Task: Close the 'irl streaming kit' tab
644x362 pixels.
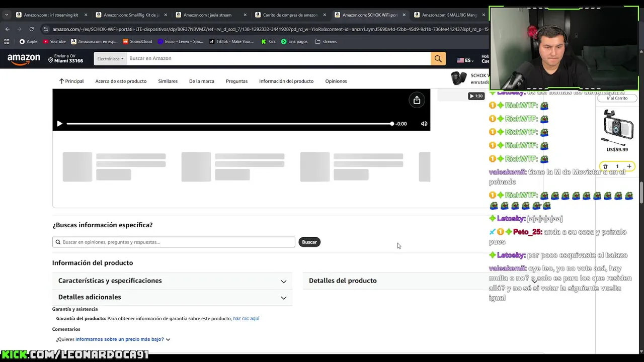Action: click(86, 15)
